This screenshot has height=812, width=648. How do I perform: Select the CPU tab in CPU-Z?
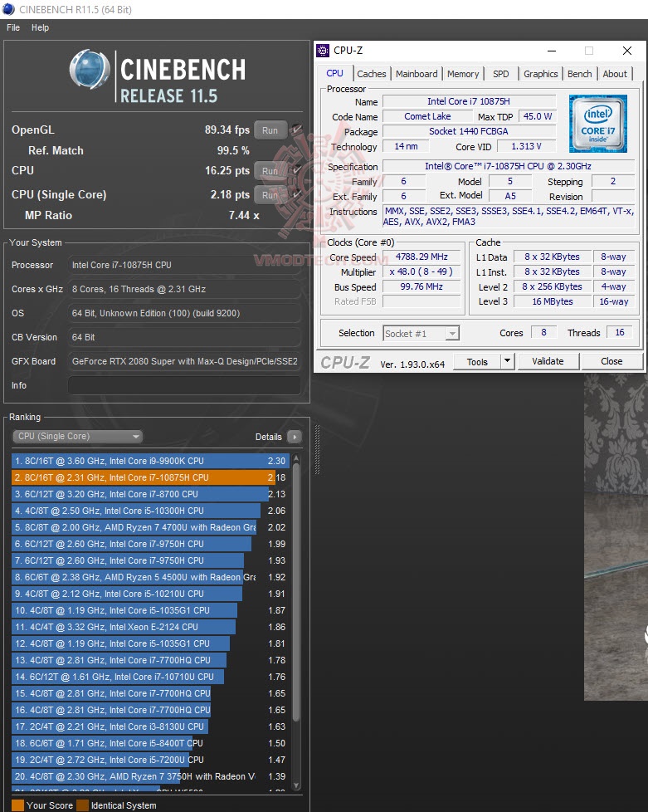334,74
